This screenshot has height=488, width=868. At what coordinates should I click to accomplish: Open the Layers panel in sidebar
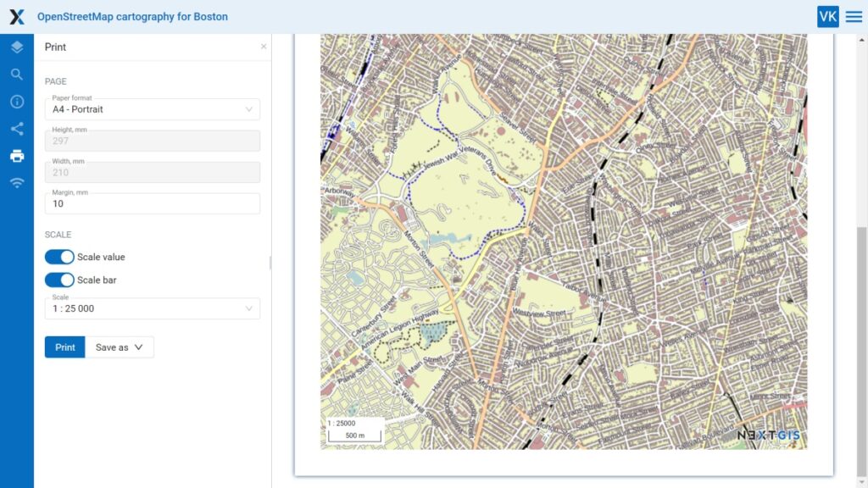(x=17, y=47)
